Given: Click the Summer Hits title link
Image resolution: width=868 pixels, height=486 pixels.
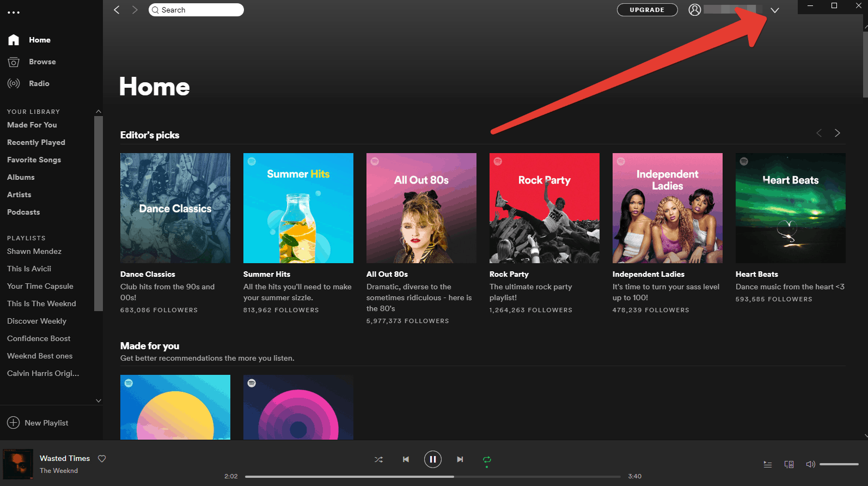Looking at the screenshot, I should click(x=267, y=274).
